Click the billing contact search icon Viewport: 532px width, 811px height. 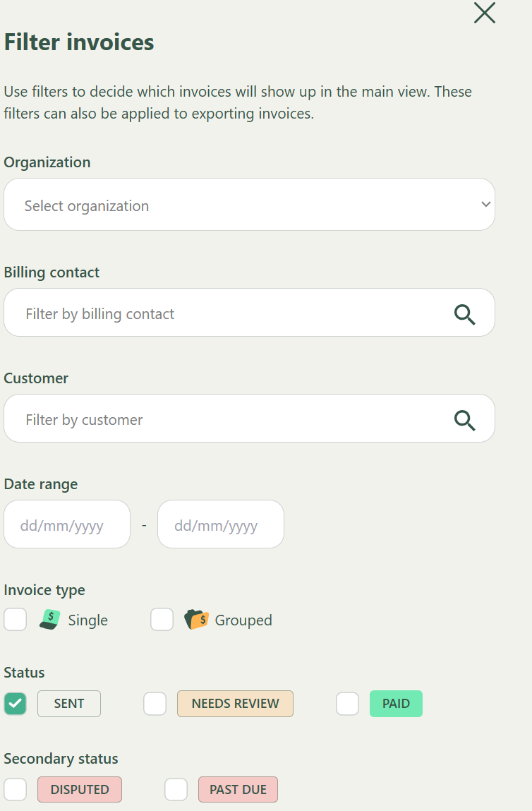464,314
